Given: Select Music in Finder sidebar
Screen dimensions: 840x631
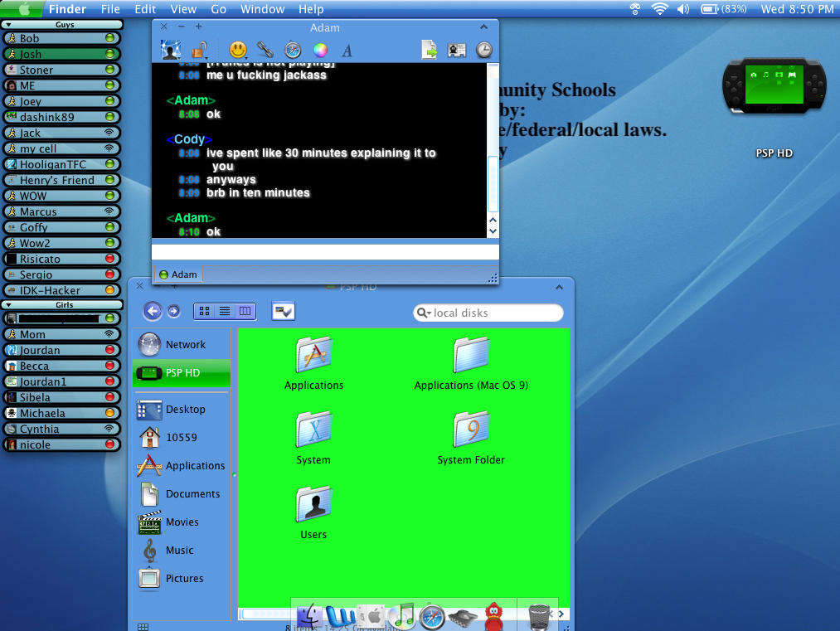Looking at the screenshot, I should coord(182,550).
